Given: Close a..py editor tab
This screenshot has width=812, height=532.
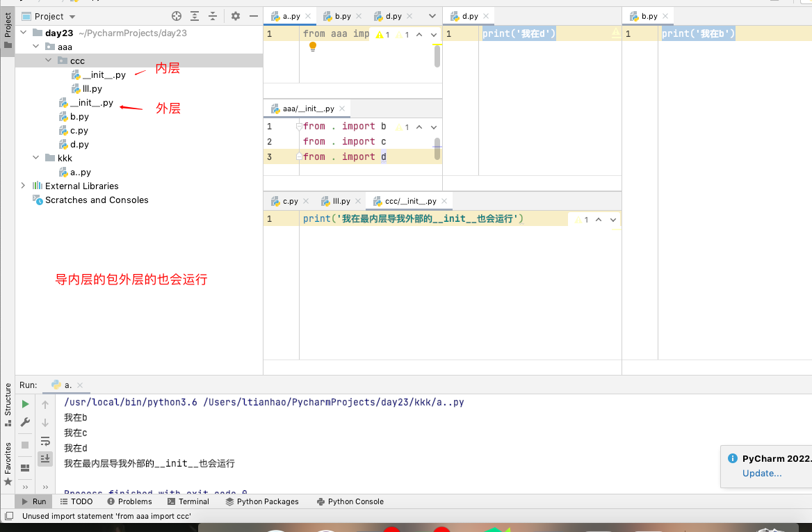Looking at the screenshot, I should (x=308, y=16).
